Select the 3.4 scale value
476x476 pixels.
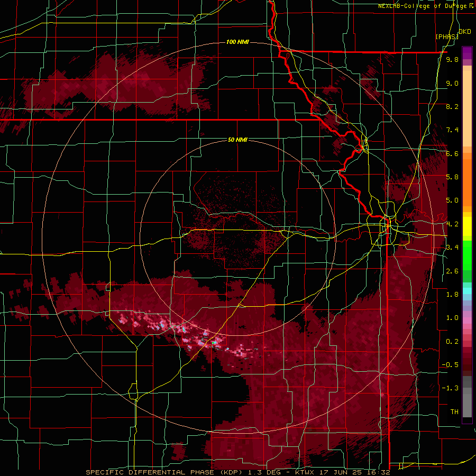coord(452,248)
